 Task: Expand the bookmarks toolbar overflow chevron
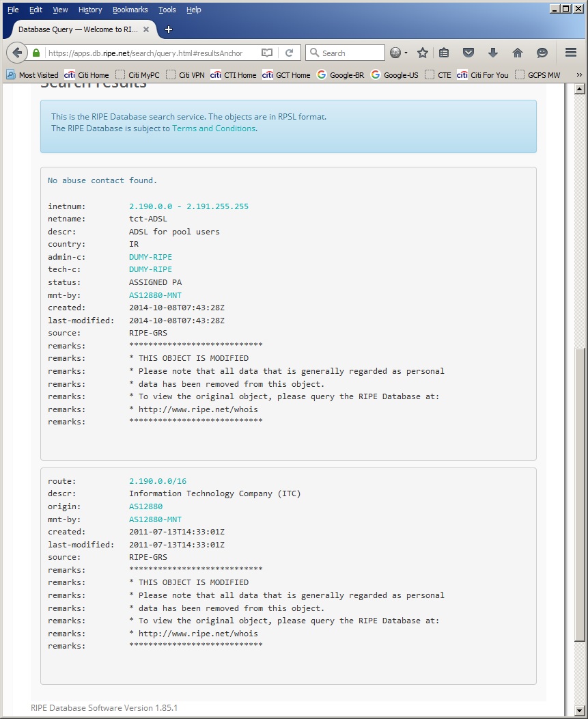click(x=579, y=75)
